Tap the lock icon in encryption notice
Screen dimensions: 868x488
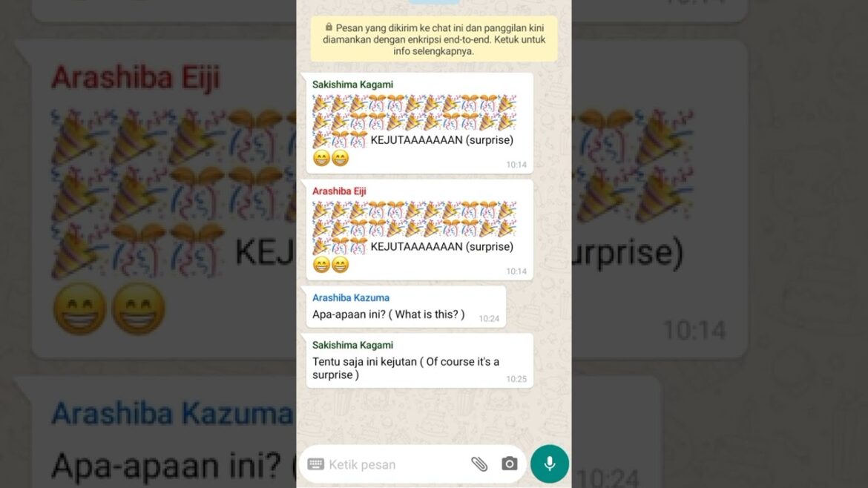pos(329,27)
